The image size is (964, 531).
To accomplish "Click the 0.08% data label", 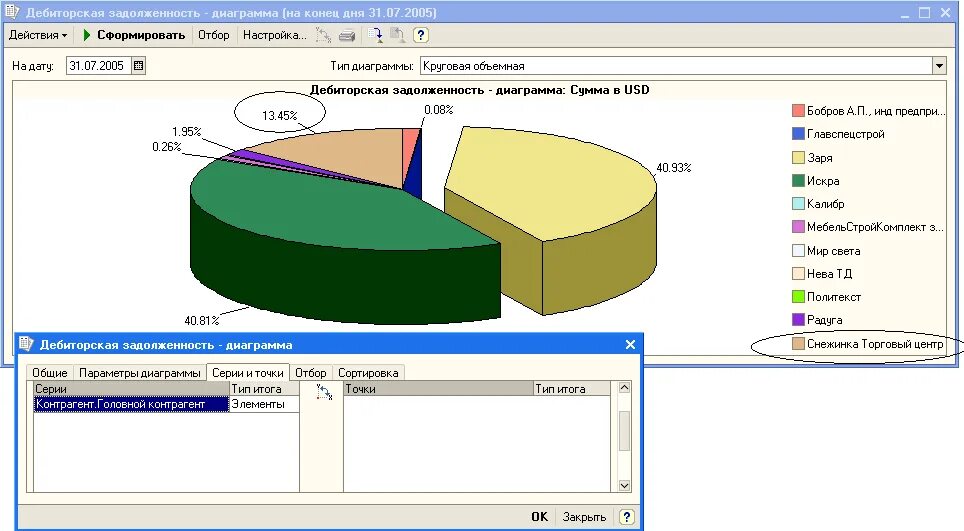I will point(438,109).
